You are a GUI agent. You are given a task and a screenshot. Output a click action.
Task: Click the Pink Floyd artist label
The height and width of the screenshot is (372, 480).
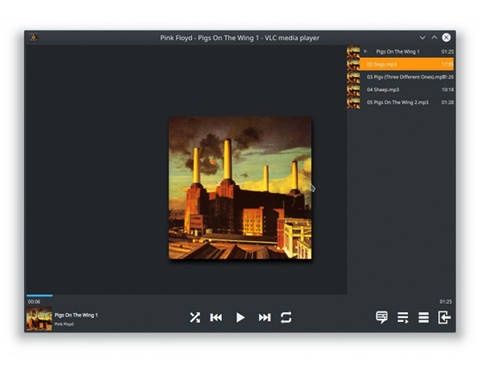pos(64,324)
